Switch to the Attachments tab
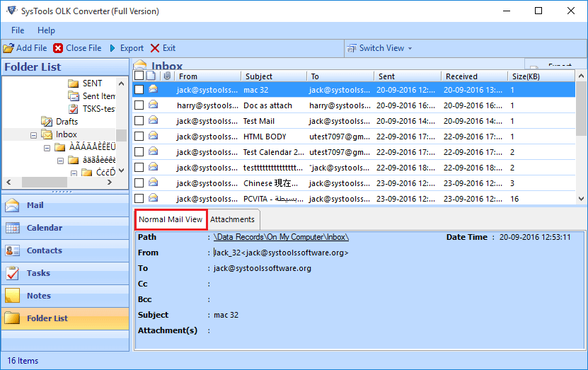 pyautogui.click(x=233, y=220)
